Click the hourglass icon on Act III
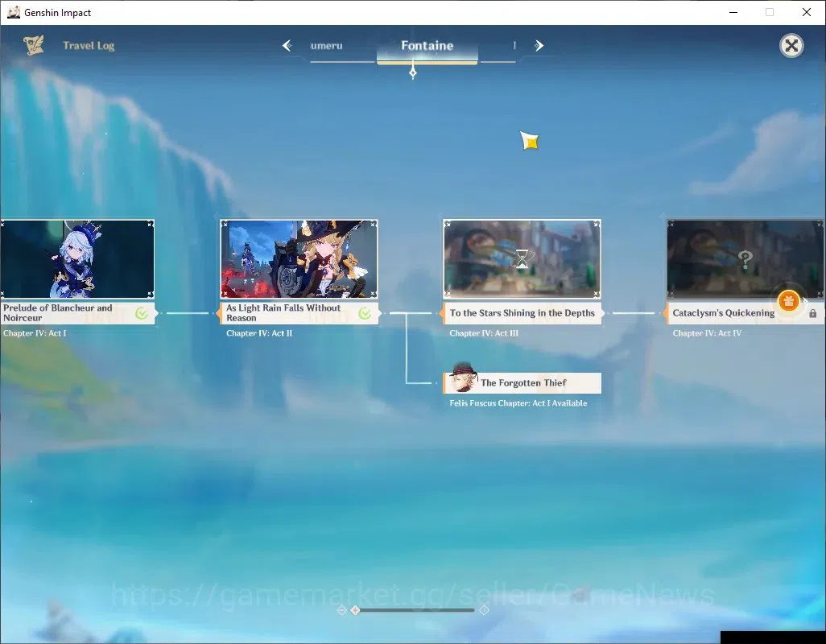Image resolution: width=826 pixels, height=644 pixels. point(522,259)
